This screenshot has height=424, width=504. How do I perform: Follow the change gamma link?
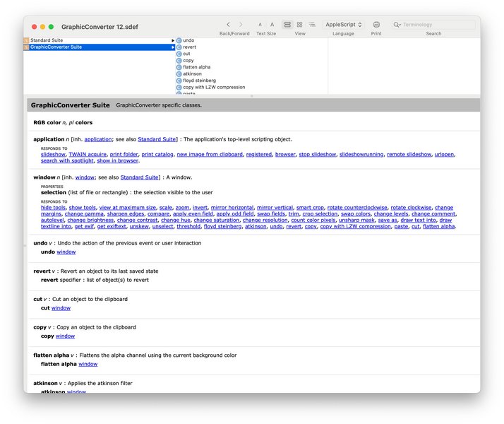point(84,214)
